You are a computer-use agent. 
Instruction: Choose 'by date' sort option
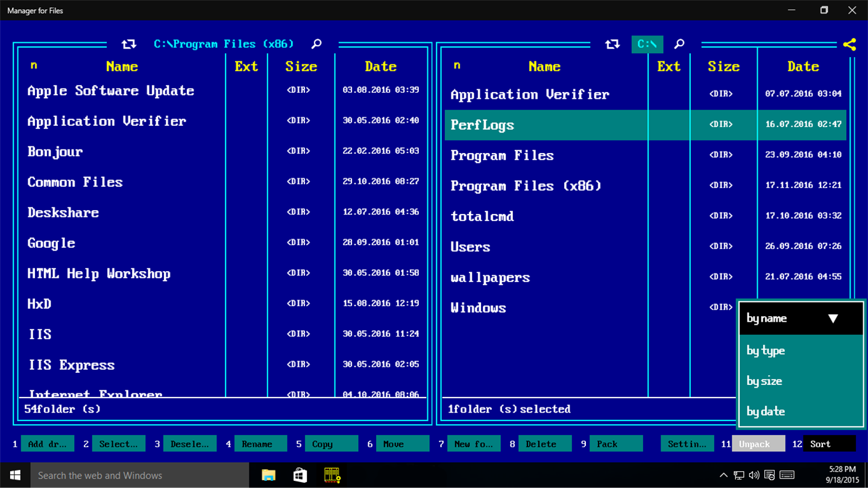pyautogui.click(x=801, y=411)
